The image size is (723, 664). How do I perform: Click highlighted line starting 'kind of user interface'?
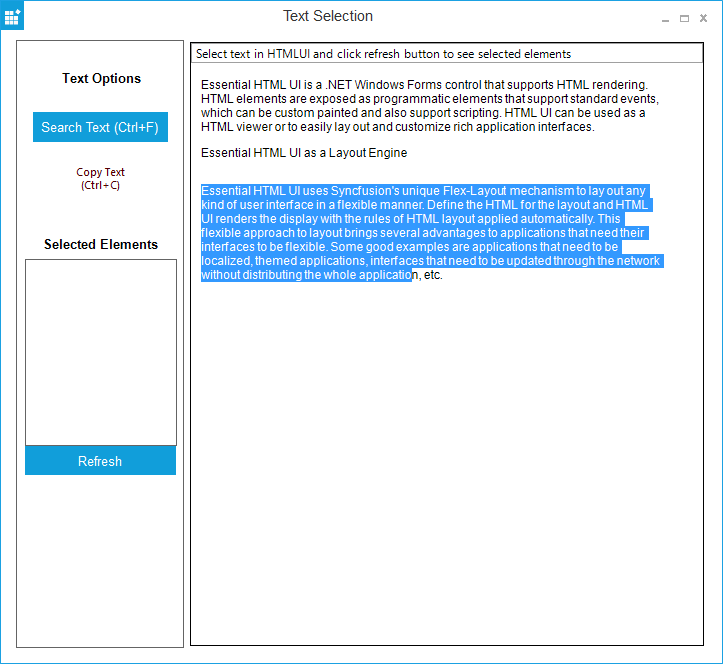426,205
